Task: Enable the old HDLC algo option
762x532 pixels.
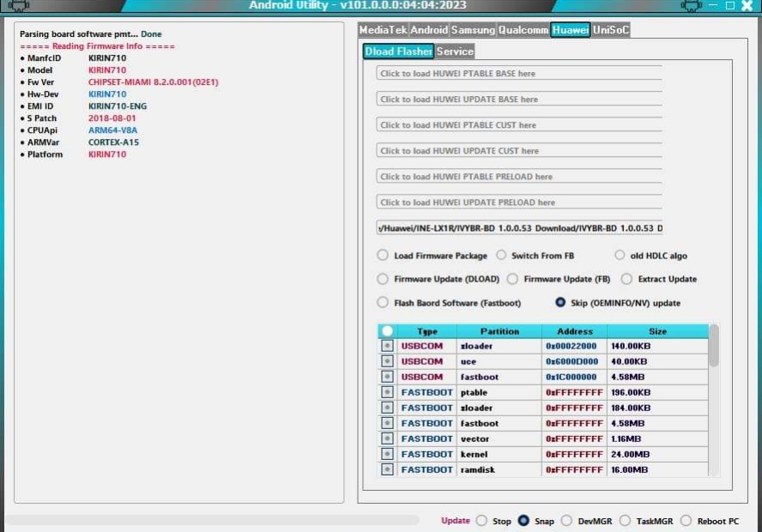Action: tap(620, 256)
